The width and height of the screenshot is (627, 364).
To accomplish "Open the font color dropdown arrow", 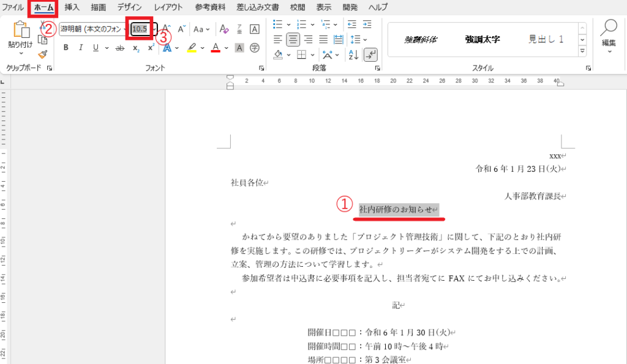I will [227, 48].
